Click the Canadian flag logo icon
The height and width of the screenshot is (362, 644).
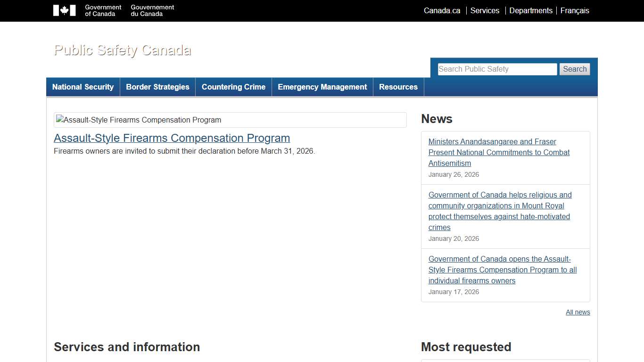click(x=64, y=10)
